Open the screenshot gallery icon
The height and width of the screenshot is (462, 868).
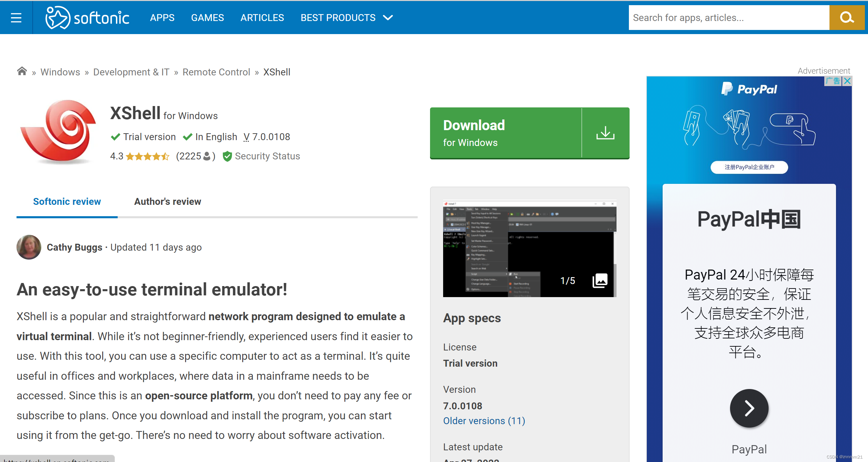[600, 281]
